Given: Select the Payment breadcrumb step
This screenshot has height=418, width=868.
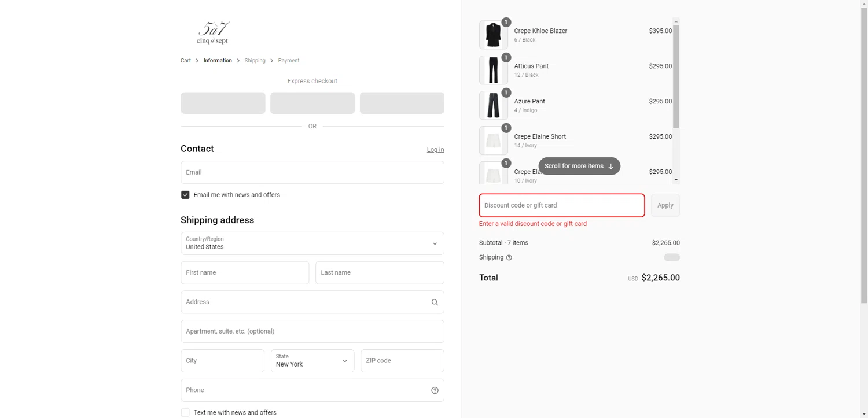Looking at the screenshot, I should pos(289,61).
